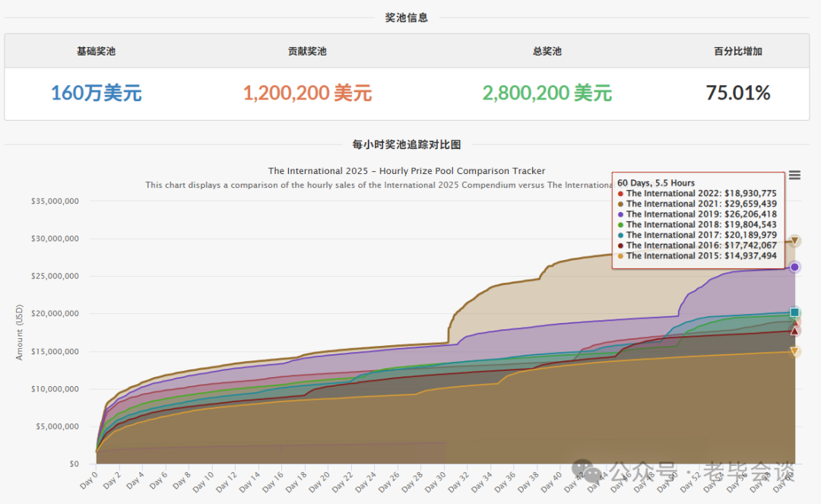Image resolution: width=821 pixels, height=504 pixels.
Task: Click the chart subtitle describing hourly sales comparison
Action: tap(378, 185)
